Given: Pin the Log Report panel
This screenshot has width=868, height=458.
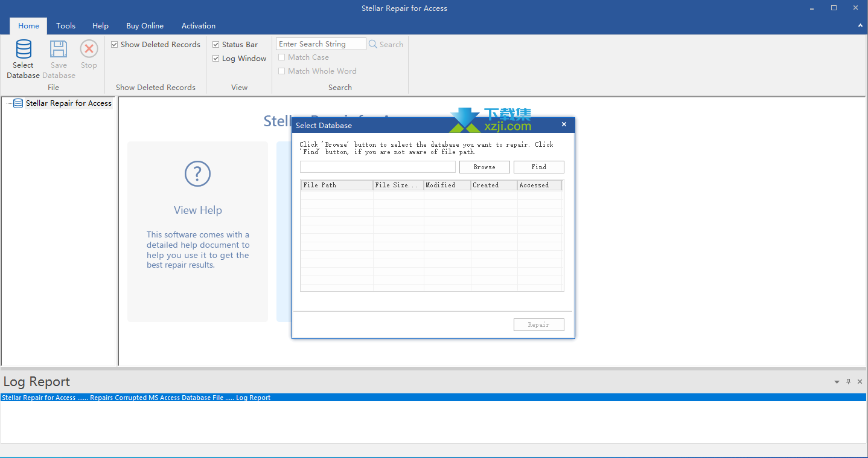Looking at the screenshot, I should point(849,381).
